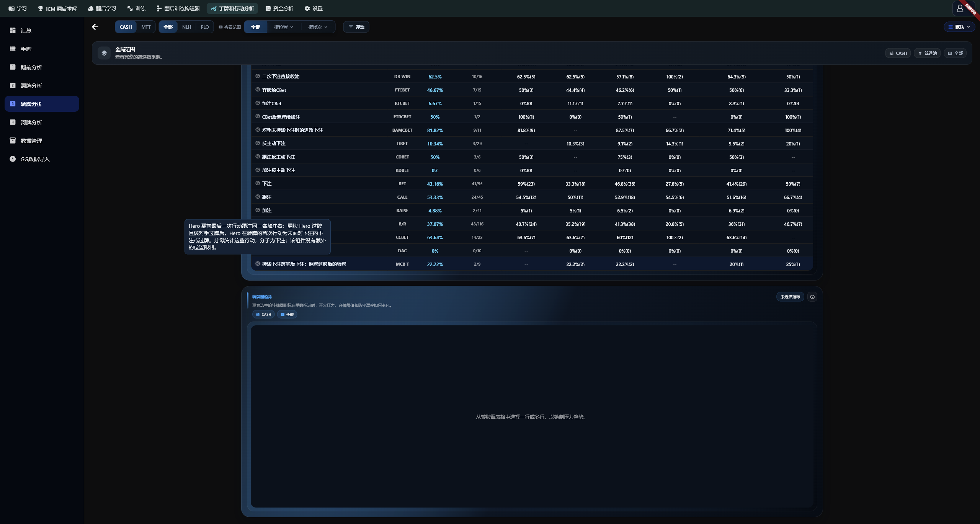
Task: Expand the 按场次 dropdown
Action: [x=318, y=27]
